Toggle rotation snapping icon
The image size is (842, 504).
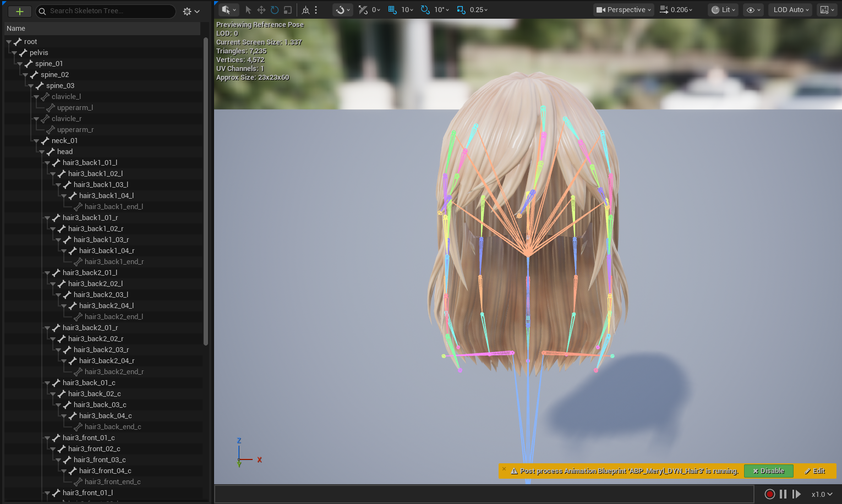425,10
